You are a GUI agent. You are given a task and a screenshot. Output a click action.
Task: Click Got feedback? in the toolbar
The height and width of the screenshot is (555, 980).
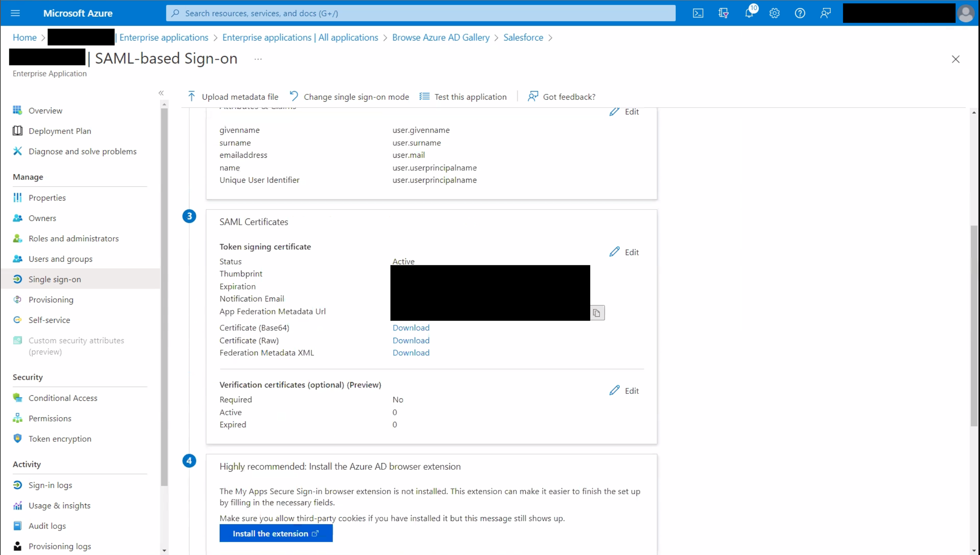pos(561,97)
